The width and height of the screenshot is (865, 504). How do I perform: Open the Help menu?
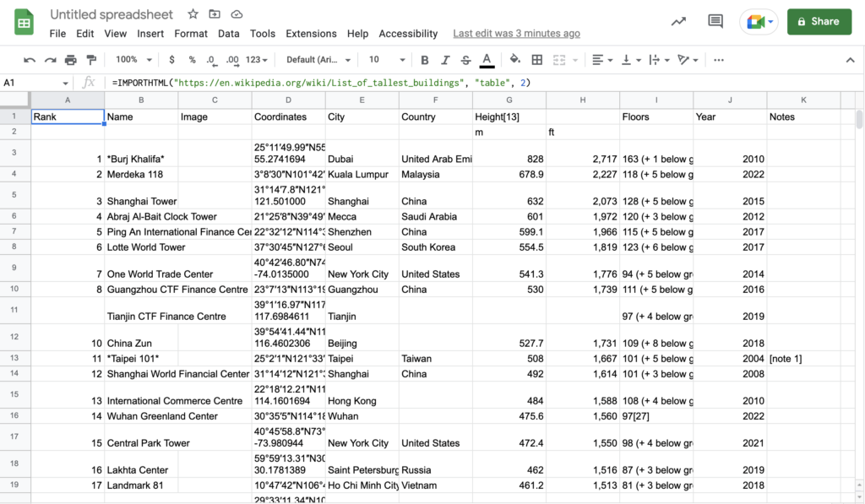click(357, 34)
